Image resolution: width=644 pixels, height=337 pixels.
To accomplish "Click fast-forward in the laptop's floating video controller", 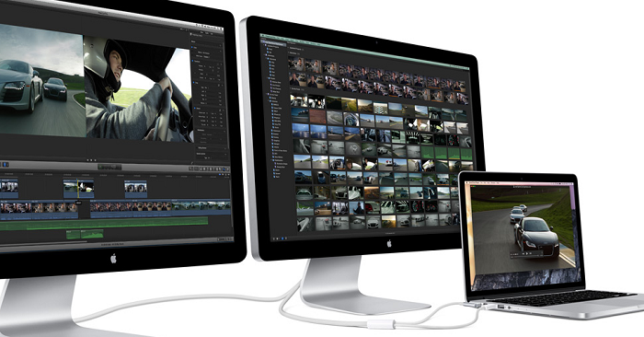I will coord(531,253).
